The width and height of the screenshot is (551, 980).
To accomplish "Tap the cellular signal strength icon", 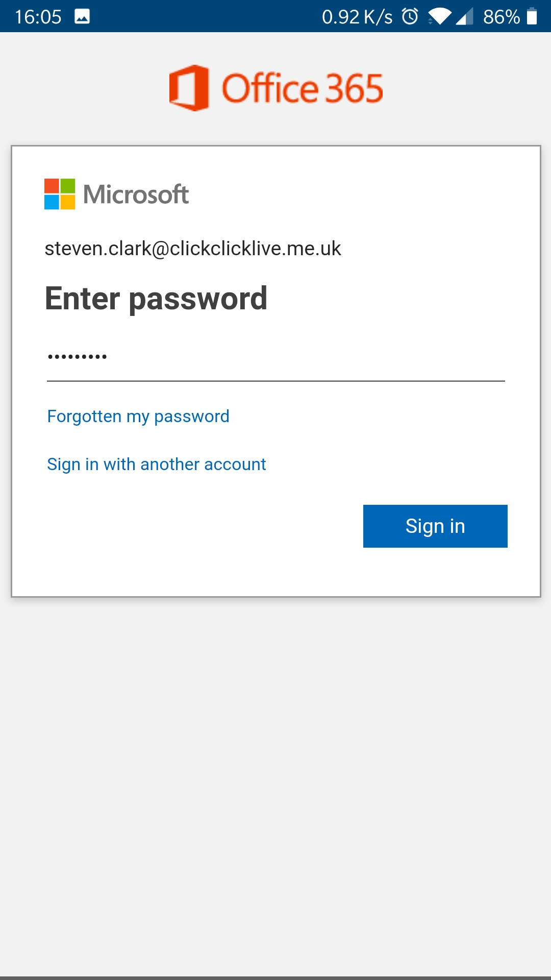I will point(464,16).
